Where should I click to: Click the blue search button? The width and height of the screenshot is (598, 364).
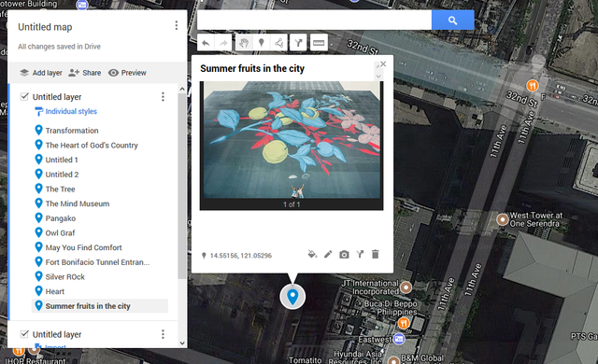click(452, 20)
